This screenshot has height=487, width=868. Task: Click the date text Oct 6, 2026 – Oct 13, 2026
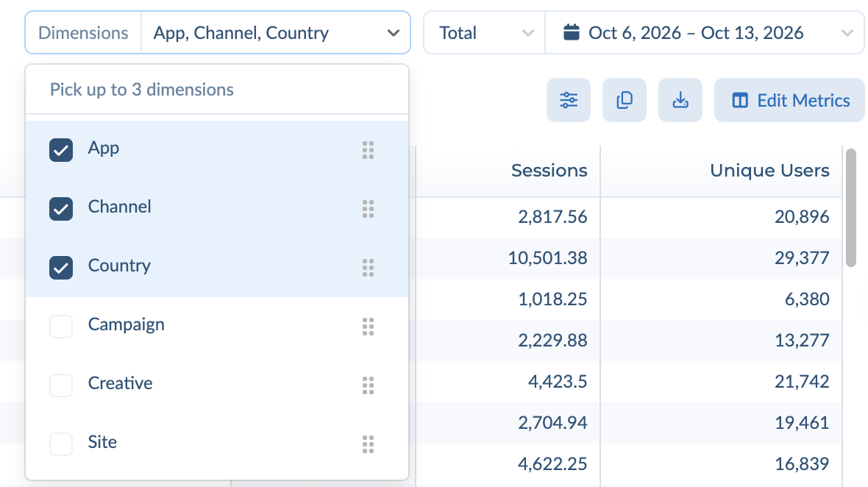[696, 32]
